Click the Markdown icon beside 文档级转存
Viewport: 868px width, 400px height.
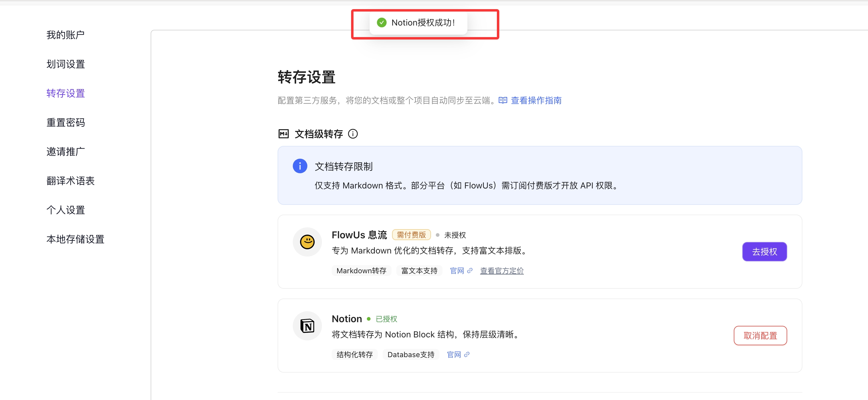(283, 133)
